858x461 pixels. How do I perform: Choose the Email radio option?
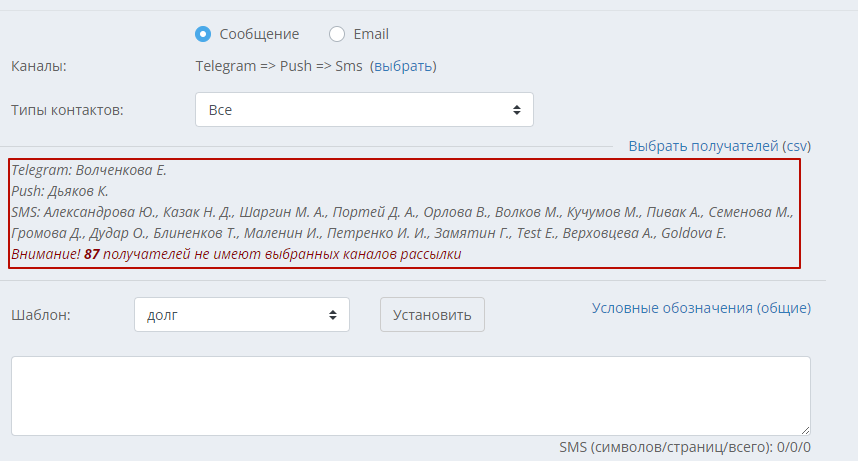(x=337, y=34)
